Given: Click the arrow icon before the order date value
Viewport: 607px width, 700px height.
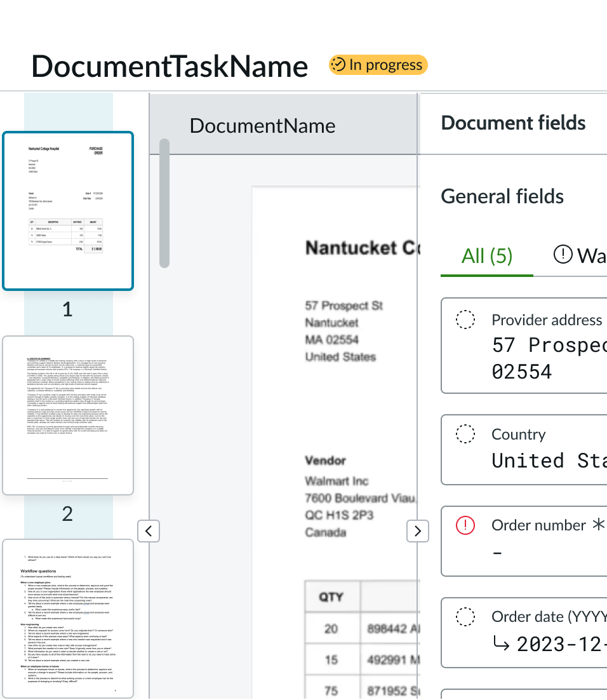Looking at the screenshot, I should tap(501, 645).
